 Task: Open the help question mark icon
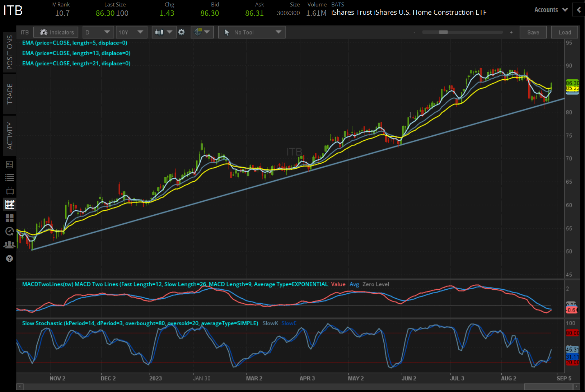click(x=10, y=258)
